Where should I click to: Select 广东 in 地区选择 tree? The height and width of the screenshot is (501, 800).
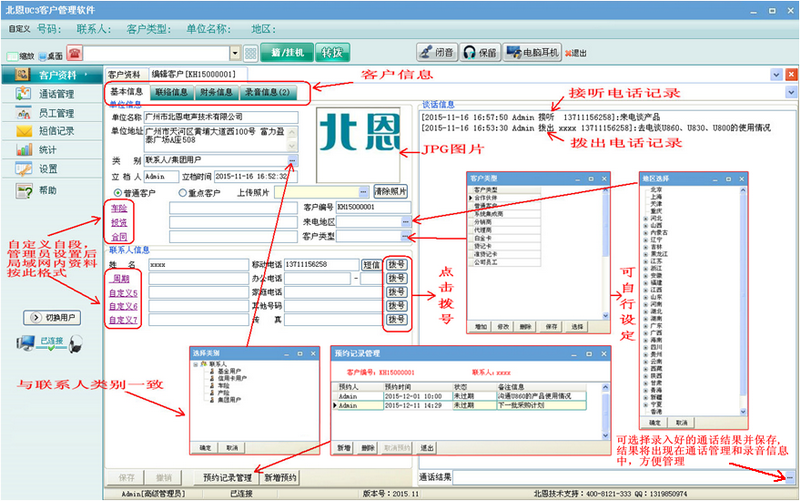coord(656,325)
